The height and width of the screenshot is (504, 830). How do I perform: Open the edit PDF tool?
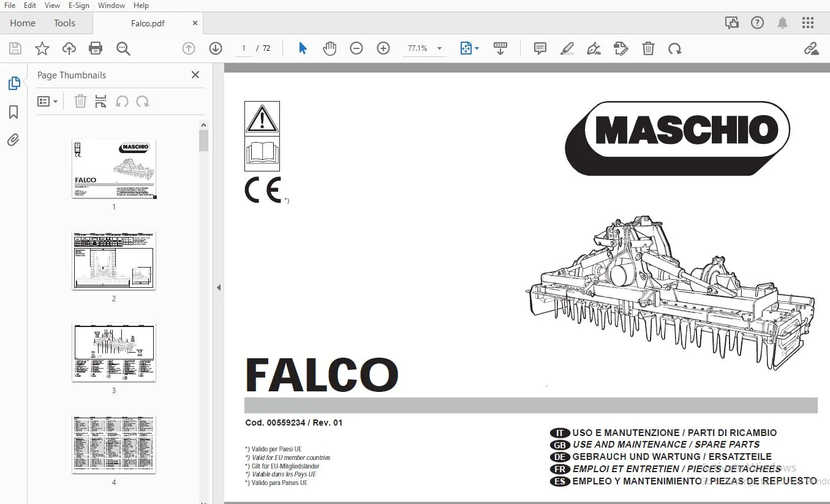coord(621,48)
